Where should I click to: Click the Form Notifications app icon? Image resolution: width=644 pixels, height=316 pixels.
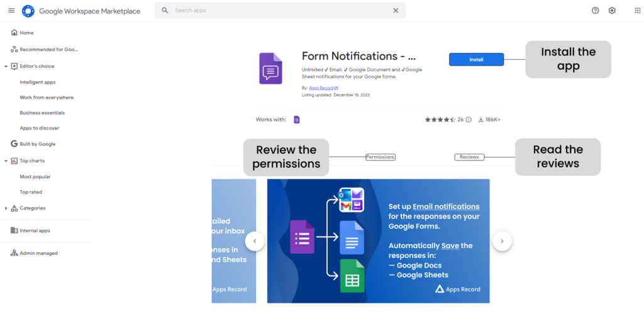coord(271,69)
